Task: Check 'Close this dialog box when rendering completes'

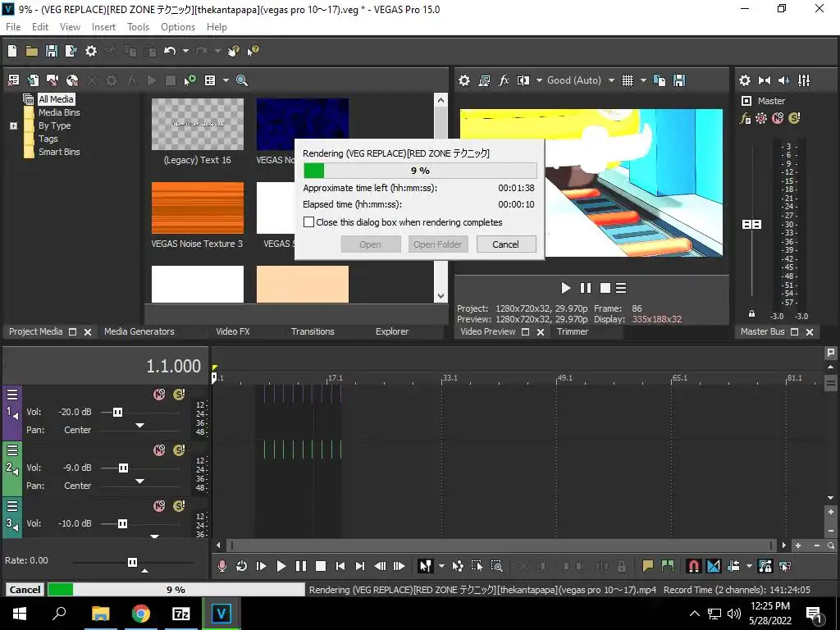Action: 308,221
